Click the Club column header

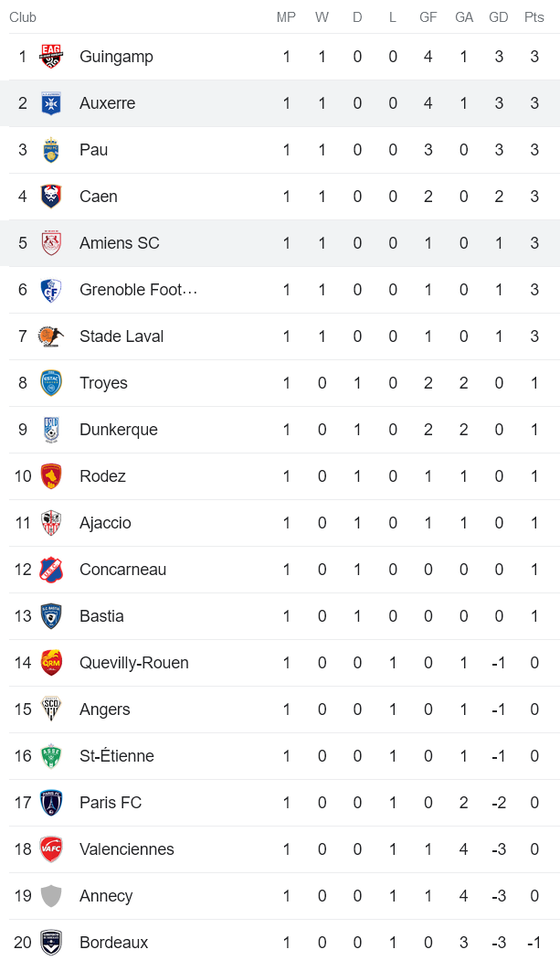pyautogui.click(x=23, y=17)
